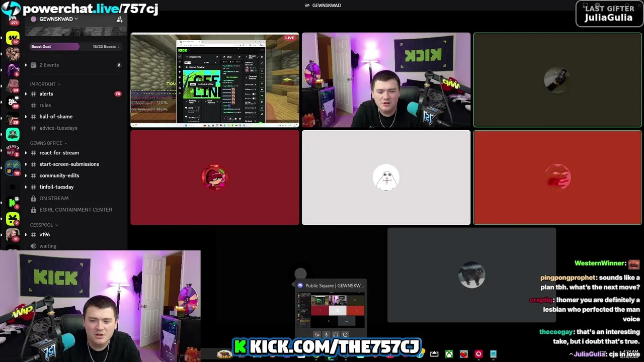Open the yellow W server with 12 notifications
Image resolution: width=644 pixels, height=362 pixels.
pyautogui.click(x=13, y=38)
